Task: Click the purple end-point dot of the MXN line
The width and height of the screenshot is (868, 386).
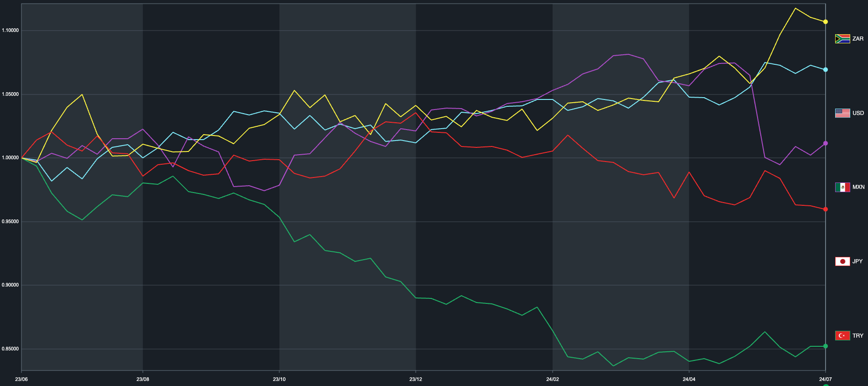Action: click(x=826, y=143)
